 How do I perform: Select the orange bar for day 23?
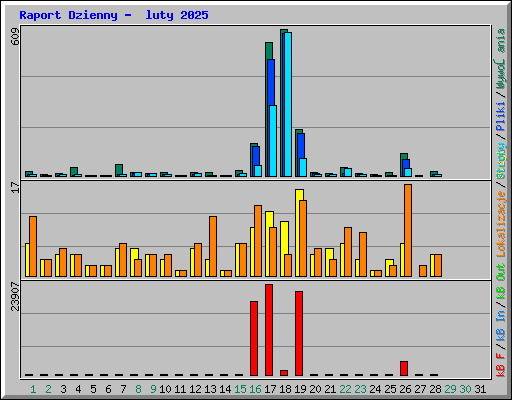[363, 254]
